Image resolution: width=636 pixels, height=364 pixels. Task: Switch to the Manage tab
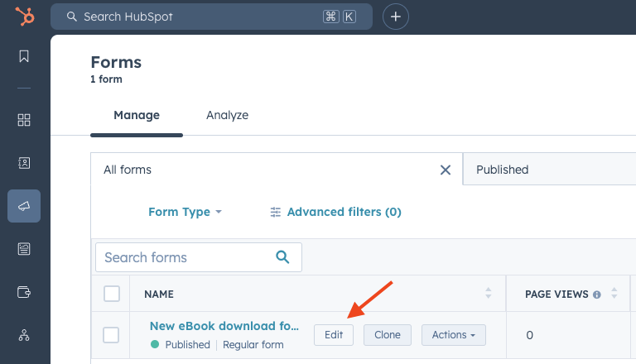pyautogui.click(x=137, y=115)
